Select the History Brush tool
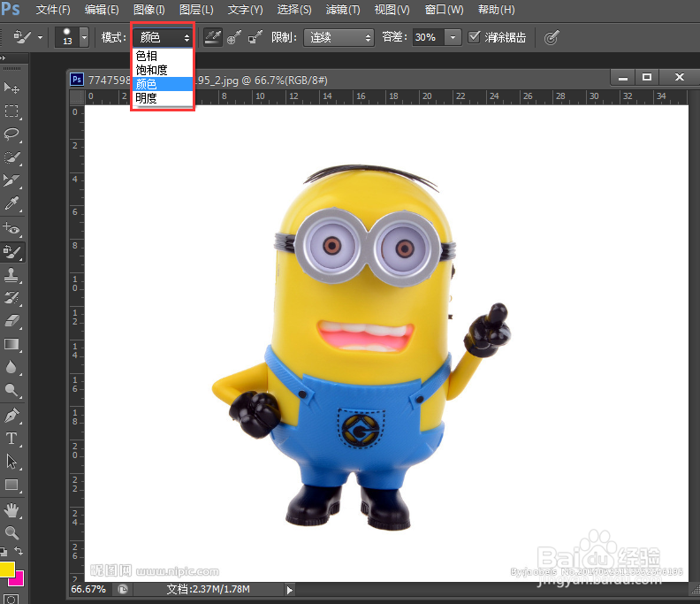The width and height of the screenshot is (700, 604). pos(11,298)
